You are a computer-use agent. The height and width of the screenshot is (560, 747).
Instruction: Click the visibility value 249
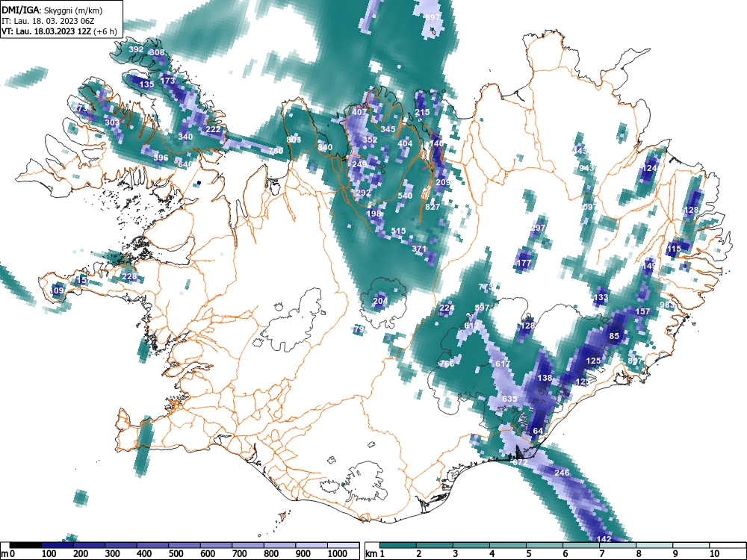360,164
